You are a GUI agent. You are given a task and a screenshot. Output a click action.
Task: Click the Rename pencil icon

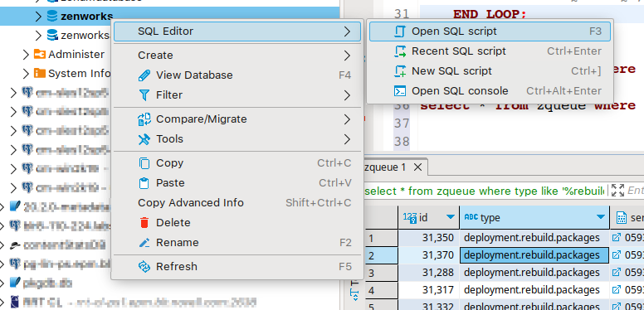[x=144, y=243]
